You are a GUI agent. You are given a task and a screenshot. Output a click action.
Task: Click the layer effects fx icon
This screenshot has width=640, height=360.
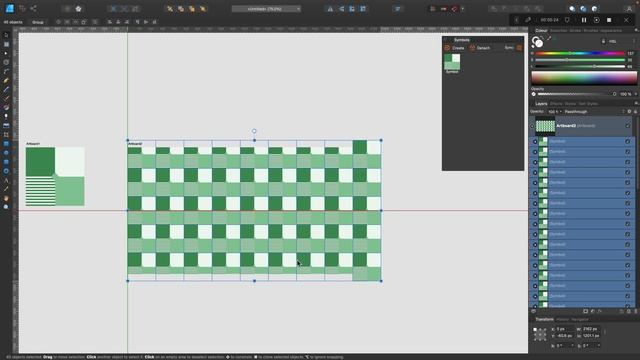point(600,311)
